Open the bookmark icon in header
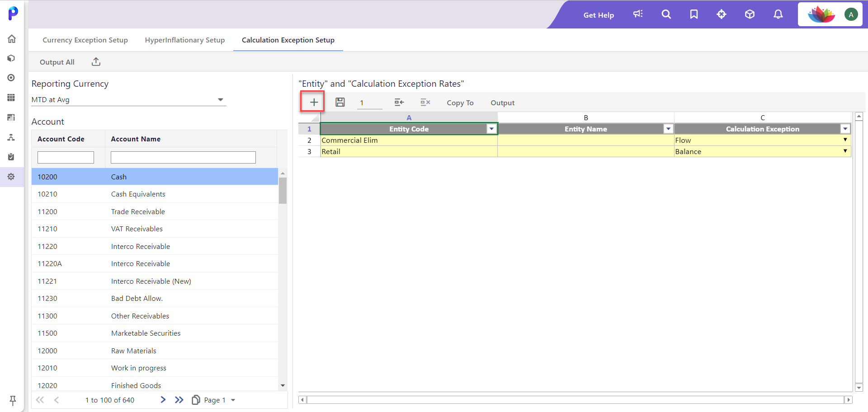The height and width of the screenshot is (412, 868). [694, 14]
